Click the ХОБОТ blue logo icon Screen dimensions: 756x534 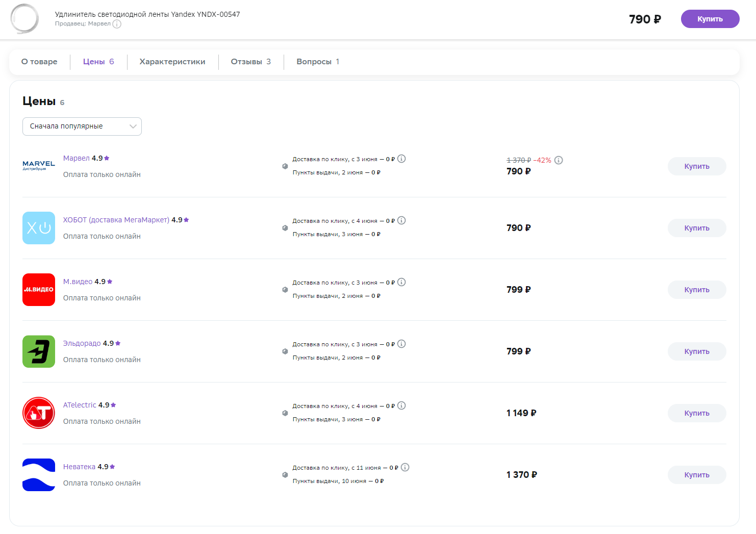39,228
